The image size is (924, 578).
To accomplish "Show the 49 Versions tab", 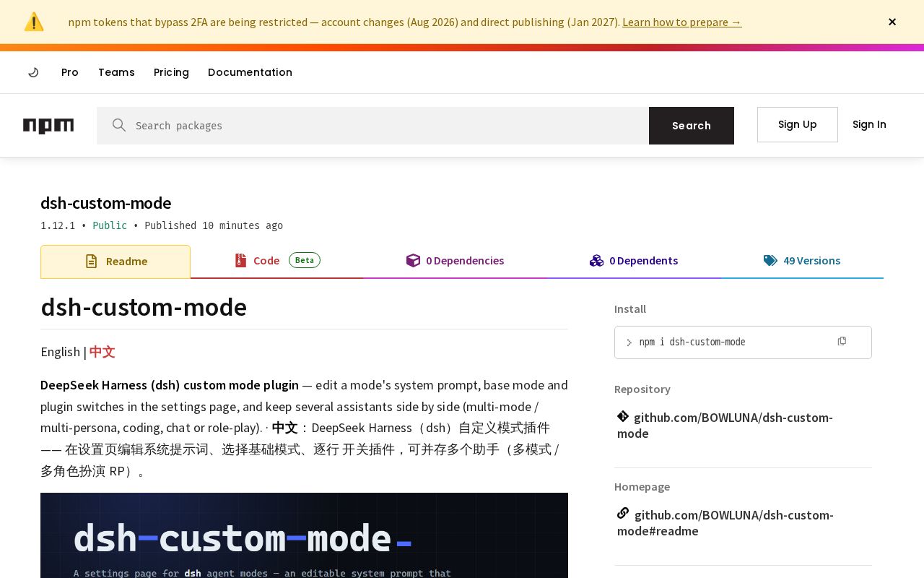I will (x=802, y=261).
